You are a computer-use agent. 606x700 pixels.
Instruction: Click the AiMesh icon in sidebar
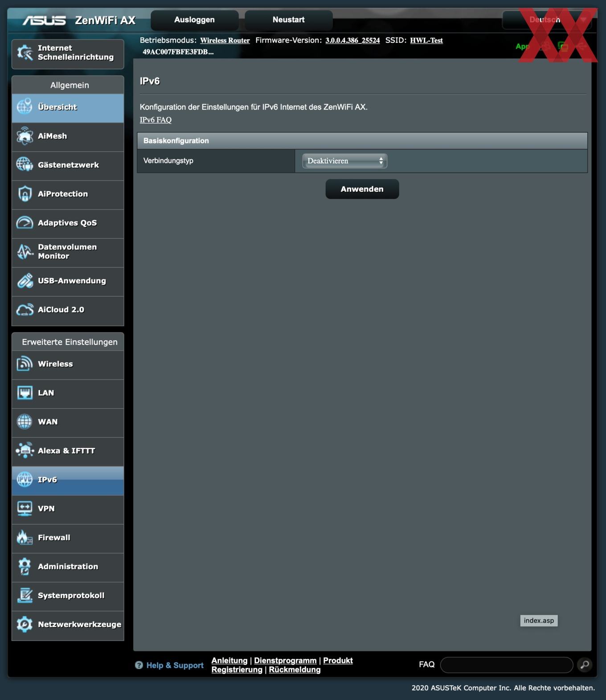tap(25, 136)
